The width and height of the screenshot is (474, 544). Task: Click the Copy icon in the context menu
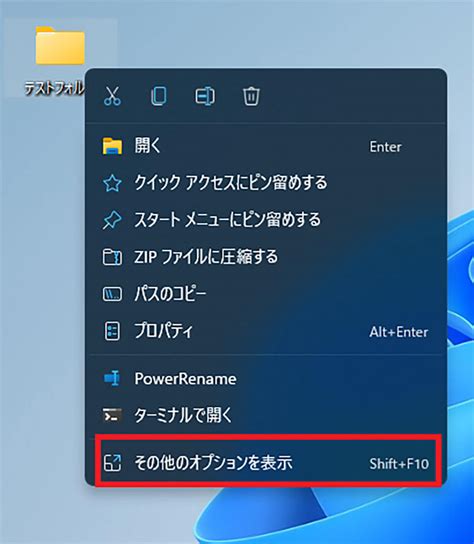point(159,96)
